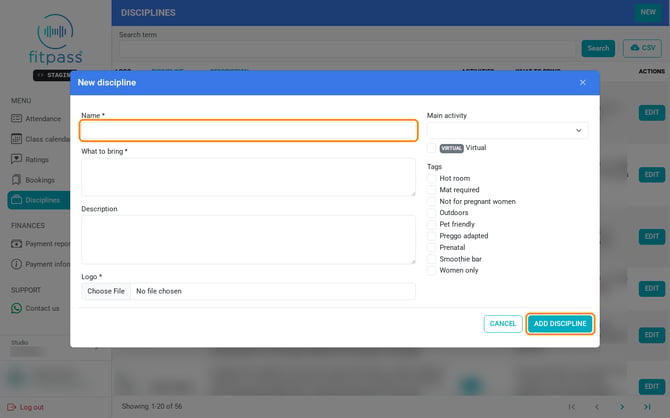The height and width of the screenshot is (418, 670).
Task: Go to first page of results
Action: coord(572,407)
